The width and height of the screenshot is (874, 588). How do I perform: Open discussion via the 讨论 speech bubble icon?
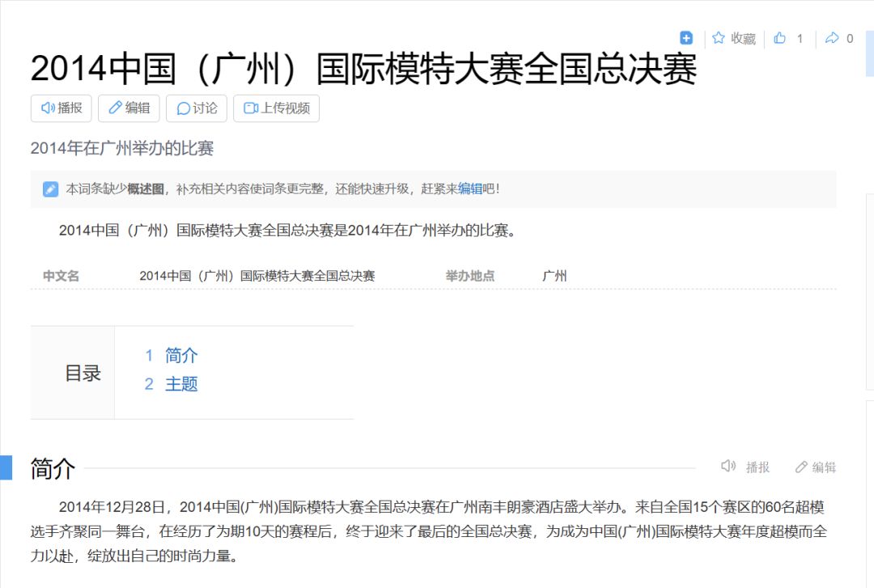coord(184,108)
